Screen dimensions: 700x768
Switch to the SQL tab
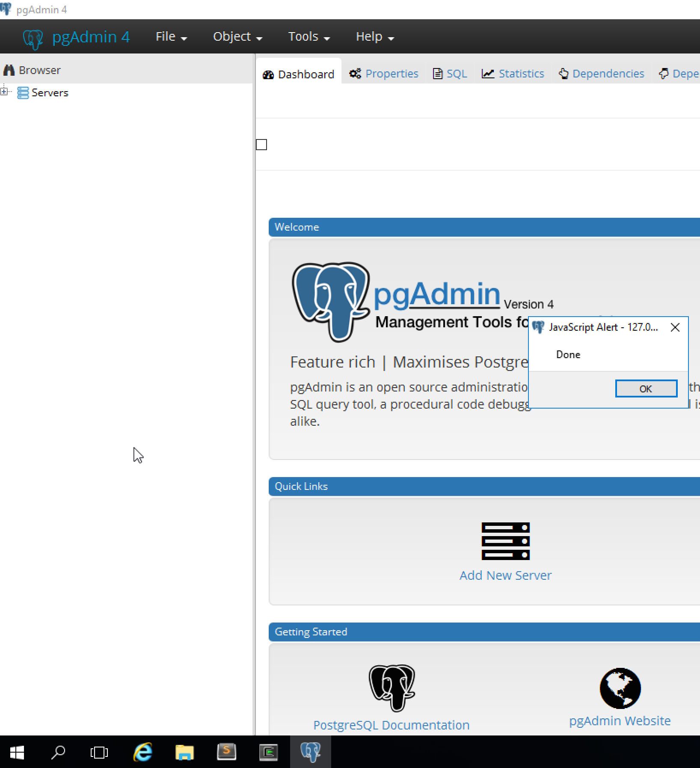click(450, 74)
